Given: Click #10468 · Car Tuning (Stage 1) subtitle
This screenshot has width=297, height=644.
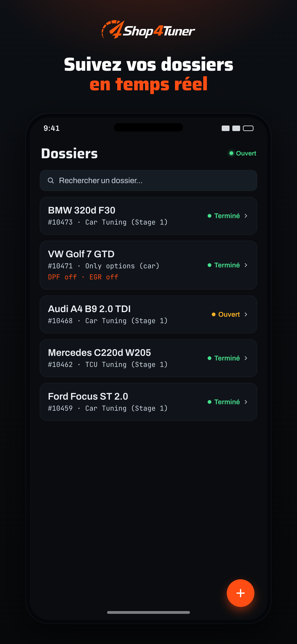Looking at the screenshot, I should click(108, 321).
